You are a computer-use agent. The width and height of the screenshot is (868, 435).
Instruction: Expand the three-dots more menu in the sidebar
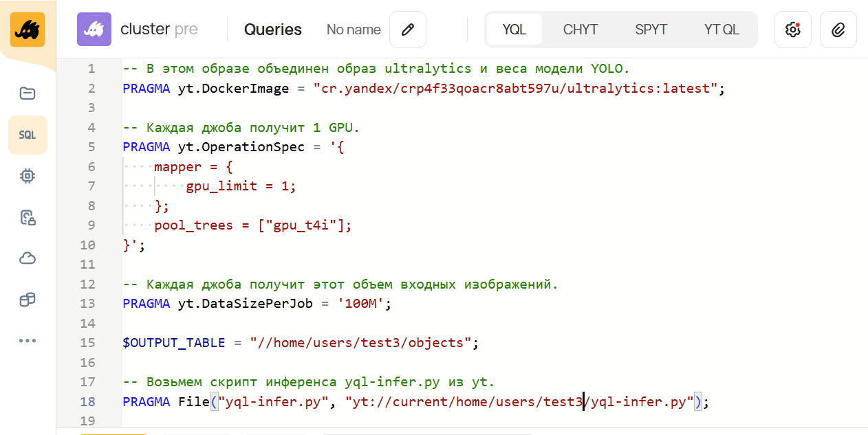pos(28,340)
